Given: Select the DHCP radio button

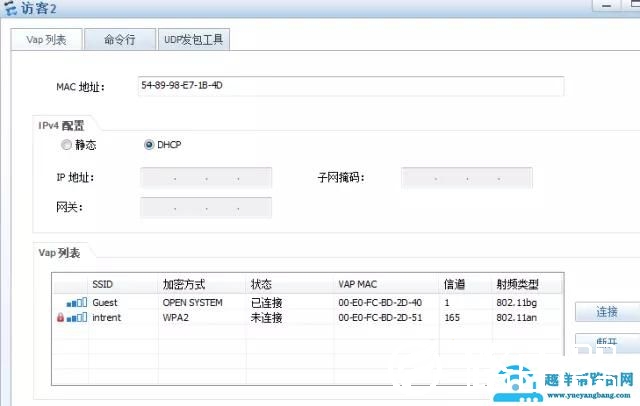Looking at the screenshot, I should pos(149,145).
